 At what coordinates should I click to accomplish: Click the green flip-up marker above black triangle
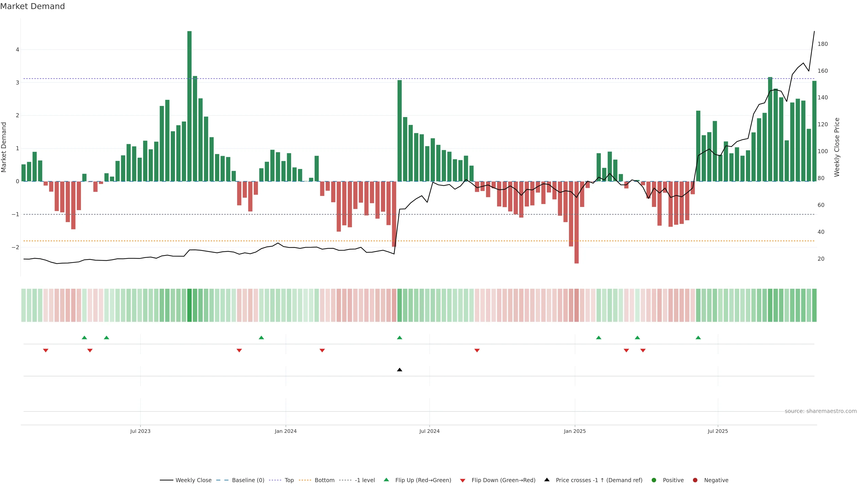[399, 338]
